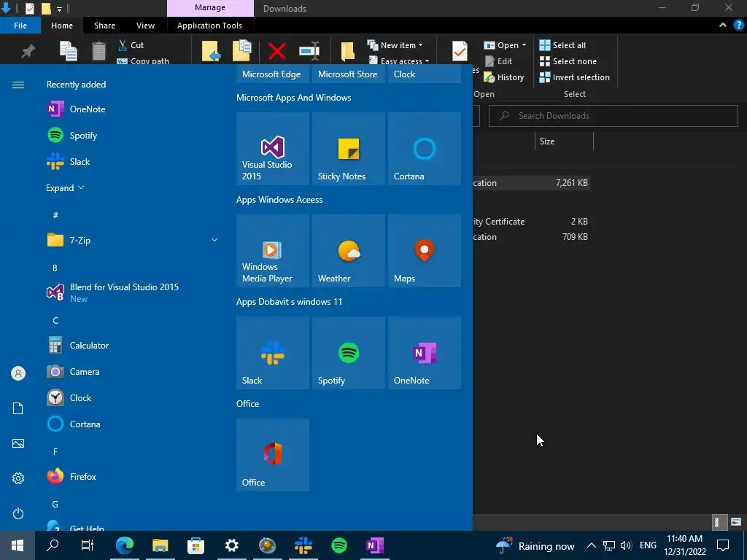
Task: Open the user account icon
Action: click(18, 373)
